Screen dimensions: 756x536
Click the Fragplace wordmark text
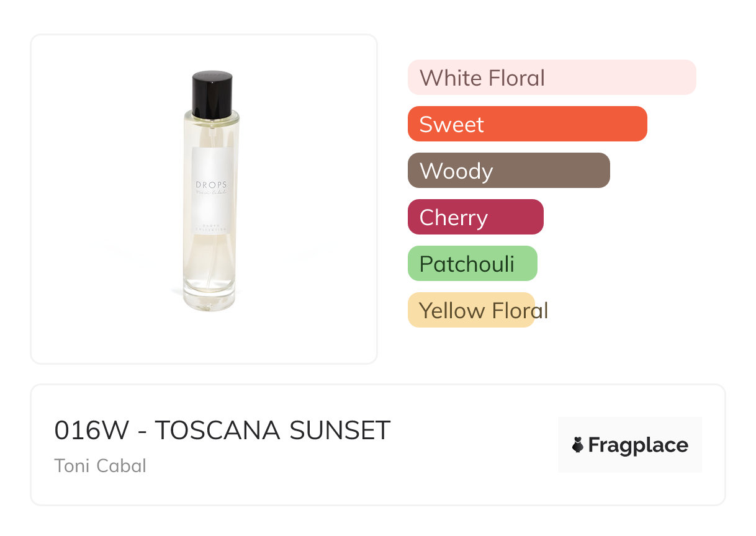(638, 445)
